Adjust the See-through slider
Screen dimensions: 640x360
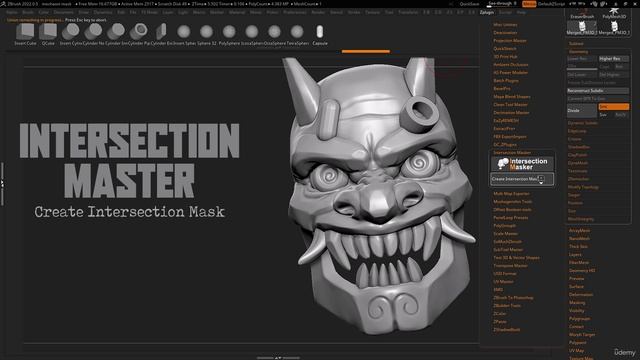point(502,4)
